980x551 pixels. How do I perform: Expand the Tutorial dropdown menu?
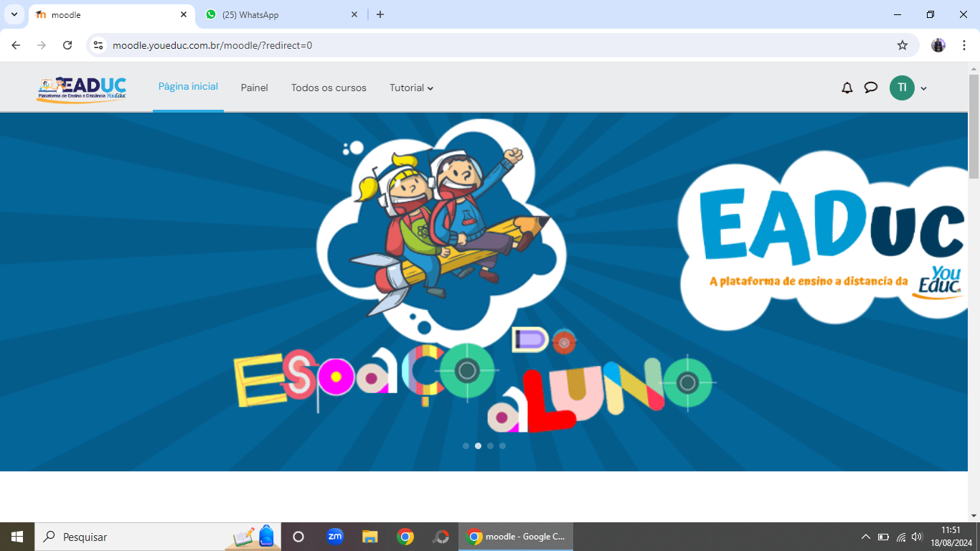point(411,88)
